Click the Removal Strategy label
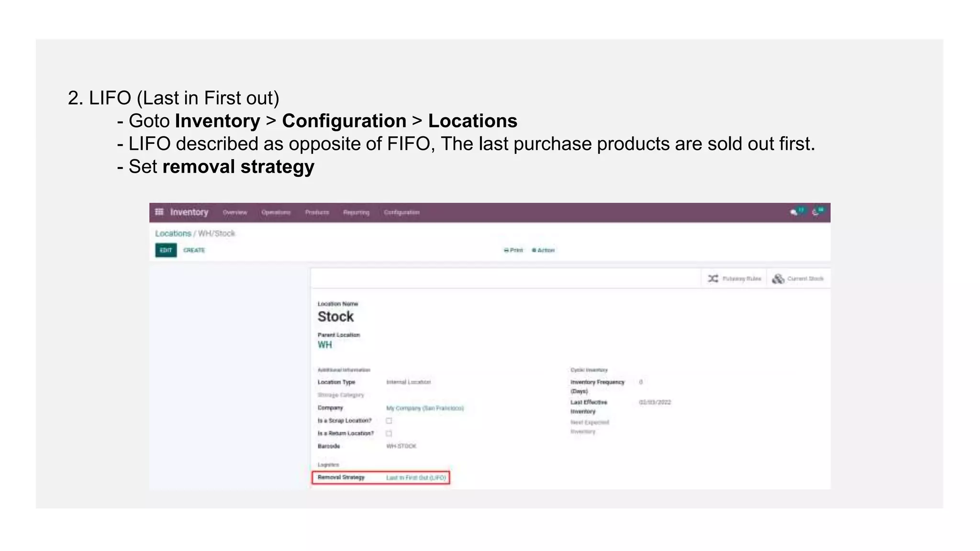Viewport: 980px width, 551px height. point(341,477)
